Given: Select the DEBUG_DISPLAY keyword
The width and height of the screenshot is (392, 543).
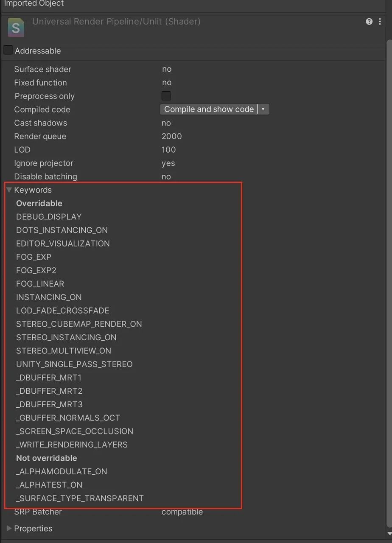Looking at the screenshot, I should (49, 217).
